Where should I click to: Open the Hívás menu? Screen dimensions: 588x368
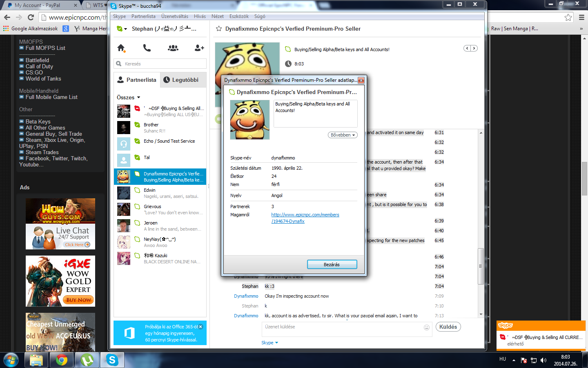click(x=200, y=16)
